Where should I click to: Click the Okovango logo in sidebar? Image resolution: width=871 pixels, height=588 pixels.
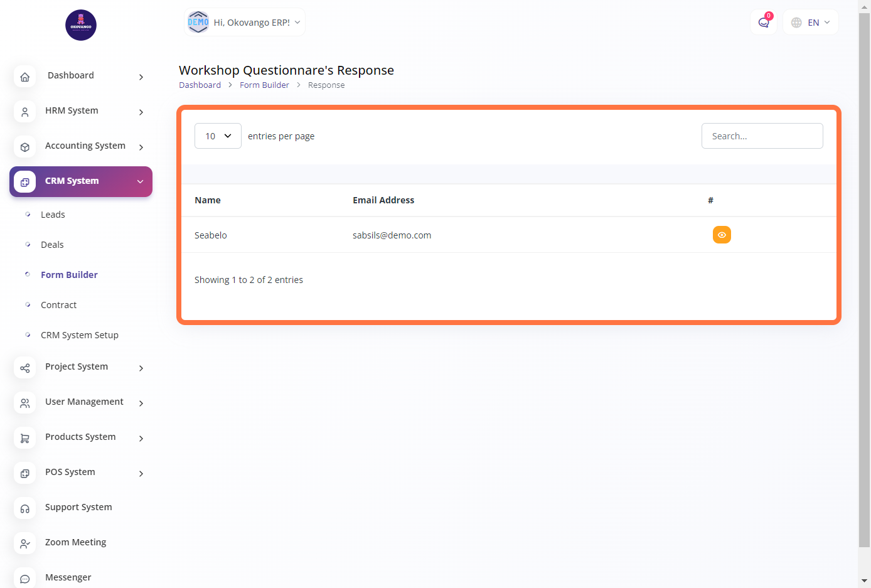[81, 25]
